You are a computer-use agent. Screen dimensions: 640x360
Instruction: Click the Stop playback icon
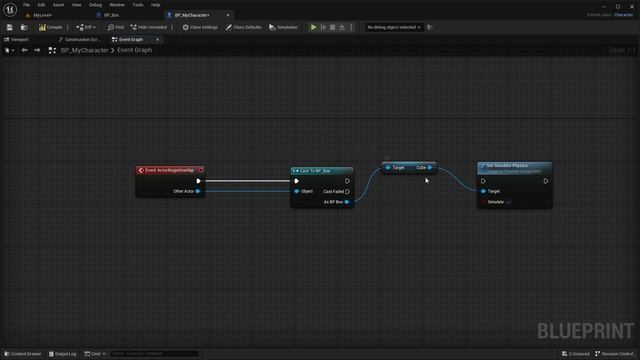click(x=333, y=27)
